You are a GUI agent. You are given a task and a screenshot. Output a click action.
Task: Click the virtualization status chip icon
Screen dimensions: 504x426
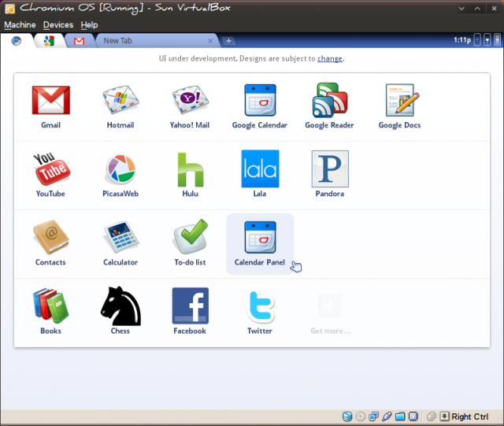click(x=413, y=417)
